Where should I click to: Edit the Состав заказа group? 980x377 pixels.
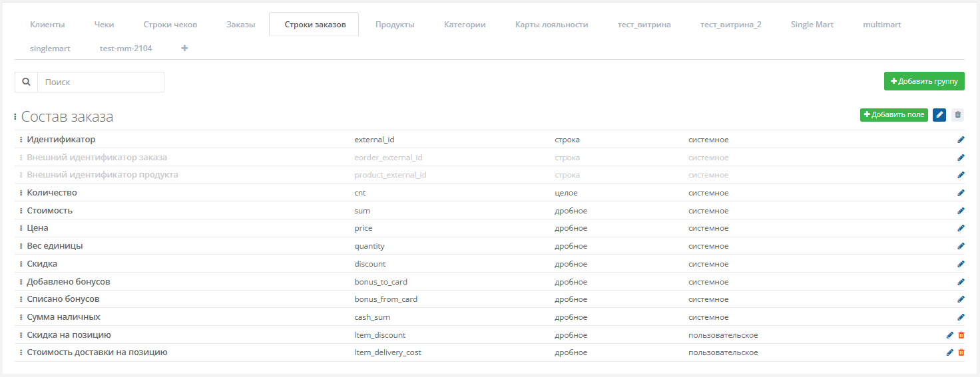coord(939,115)
